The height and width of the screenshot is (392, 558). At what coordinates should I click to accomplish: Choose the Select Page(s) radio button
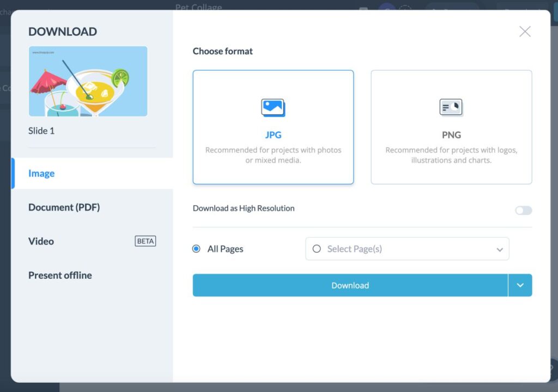(x=317, y=249)
